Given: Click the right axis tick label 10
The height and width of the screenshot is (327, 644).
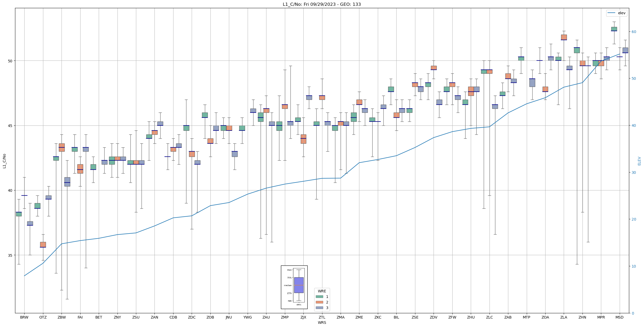Looking at the screenshot, I should 633,266.
